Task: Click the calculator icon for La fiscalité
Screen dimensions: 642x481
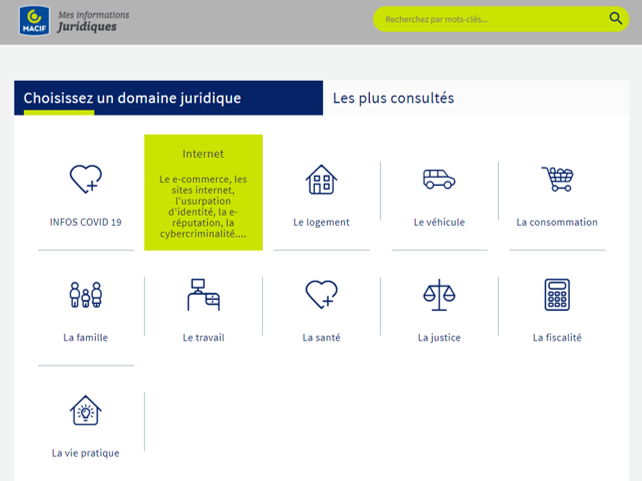Action: (557, 295)
